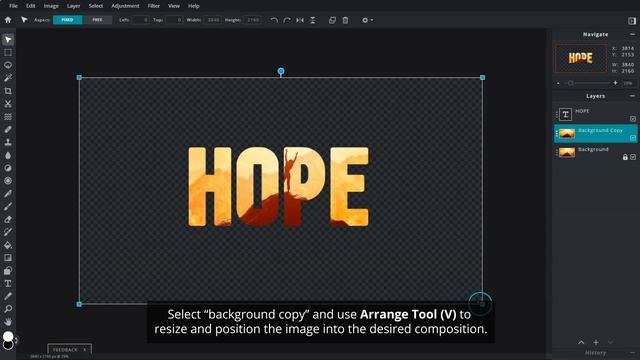Toggle side panels icon at top right
The height and width of the screenshot is (360, 640).
coord(632,20)
